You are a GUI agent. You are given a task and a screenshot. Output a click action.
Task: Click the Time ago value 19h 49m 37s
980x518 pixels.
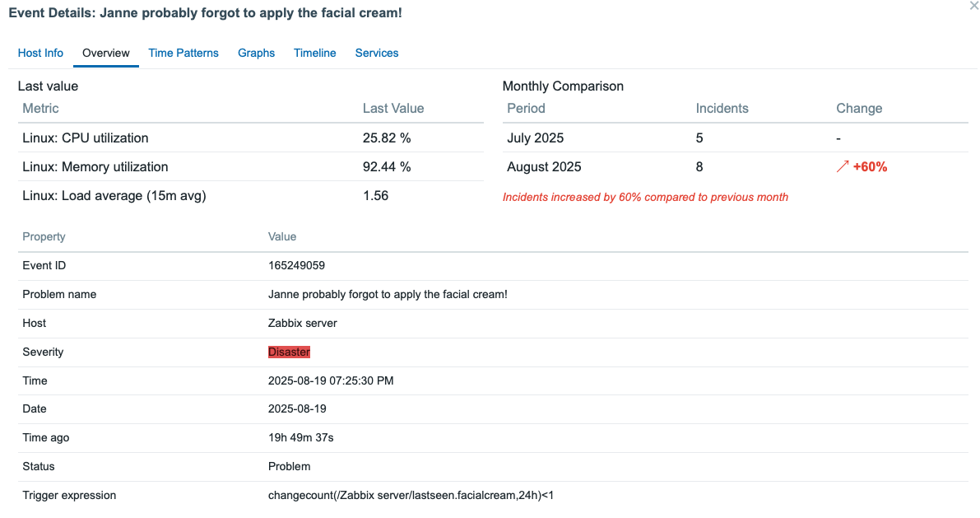click(300, 437)
